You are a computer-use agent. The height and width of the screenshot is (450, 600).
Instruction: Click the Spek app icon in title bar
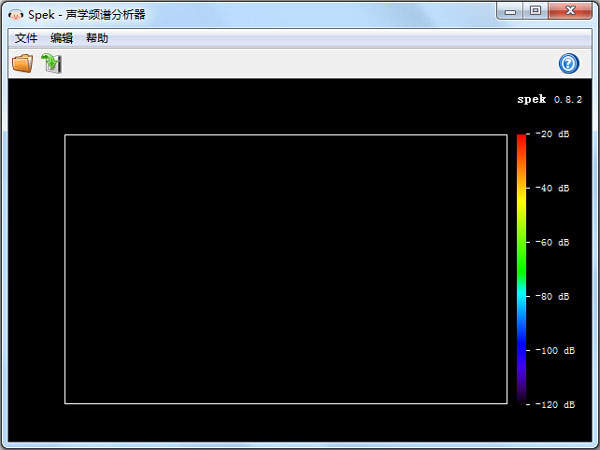[x=16, y=13]
